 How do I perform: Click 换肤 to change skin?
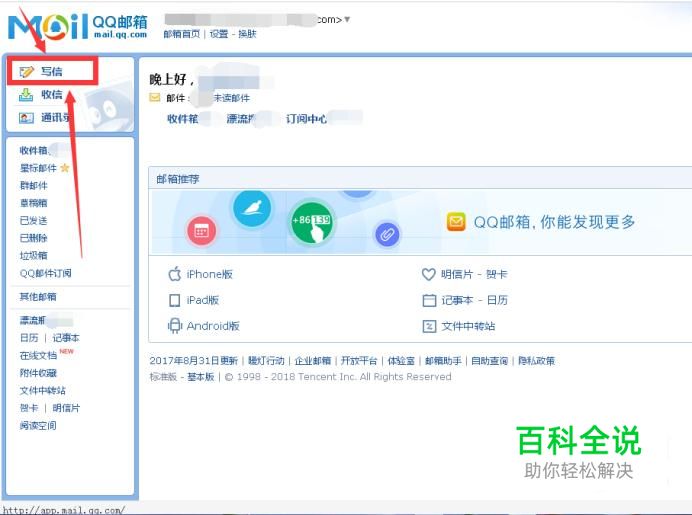(x=247, y=34)
